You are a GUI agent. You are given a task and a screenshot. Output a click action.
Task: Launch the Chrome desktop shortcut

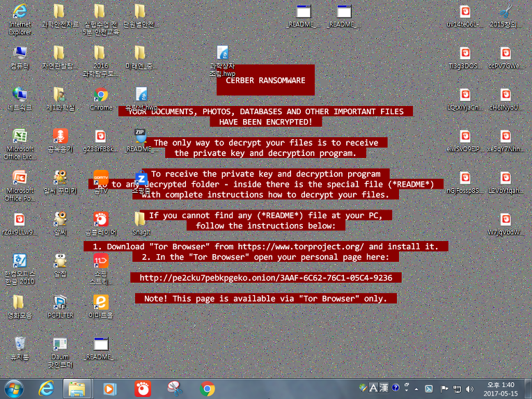(101, 99)
